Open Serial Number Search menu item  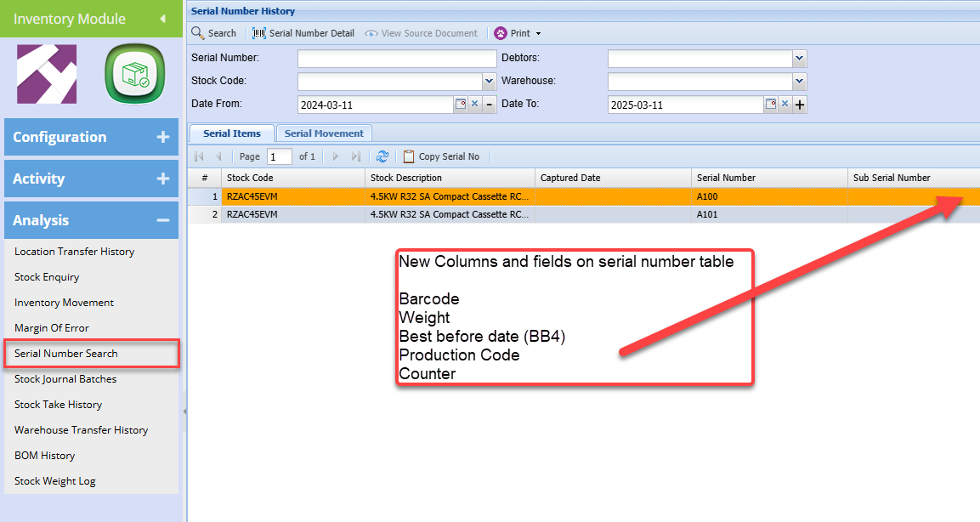coord(66,354)
